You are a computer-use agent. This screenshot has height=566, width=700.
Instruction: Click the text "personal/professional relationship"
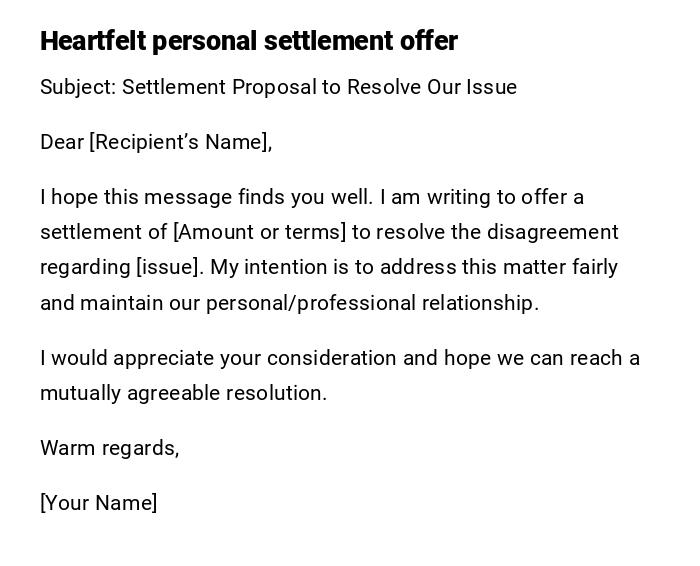point(372,303)
